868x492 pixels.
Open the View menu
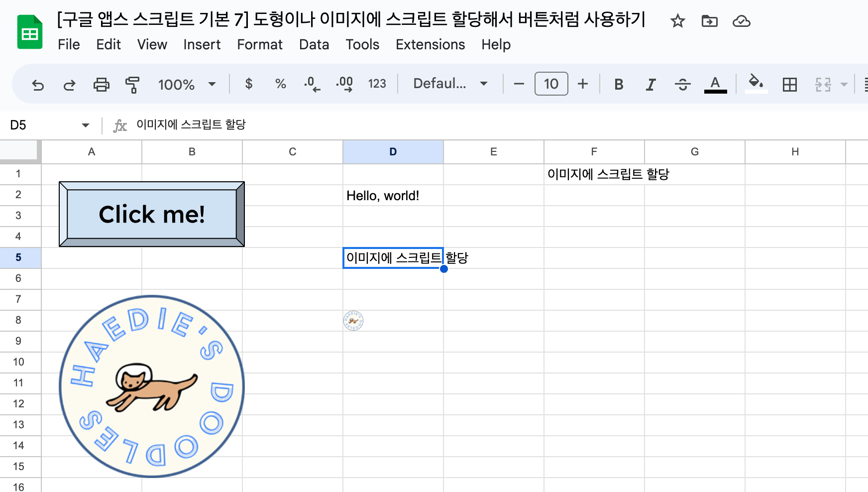[152, 45]
